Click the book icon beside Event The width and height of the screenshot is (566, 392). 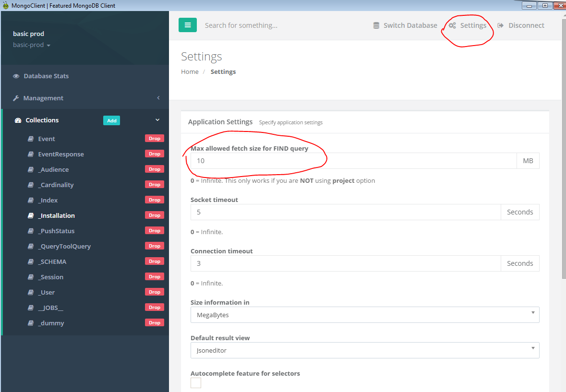(x=31, y=139)
